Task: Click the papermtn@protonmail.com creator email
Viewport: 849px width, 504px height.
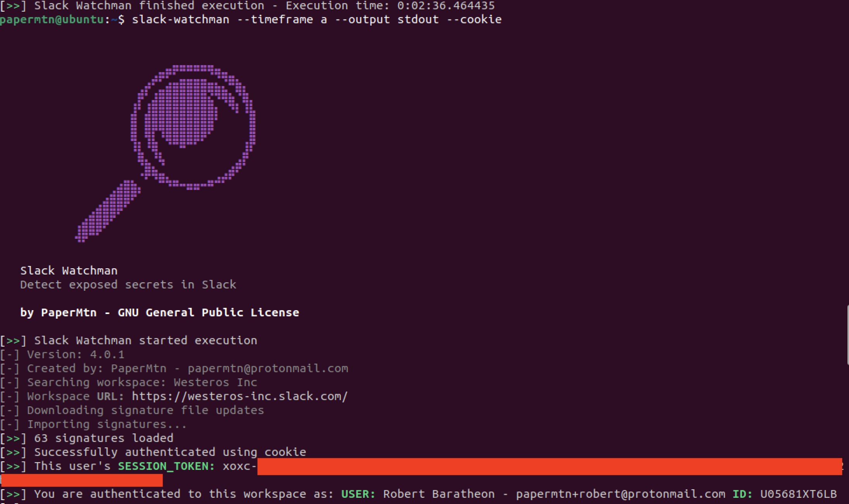Action: tap(268, 368)
